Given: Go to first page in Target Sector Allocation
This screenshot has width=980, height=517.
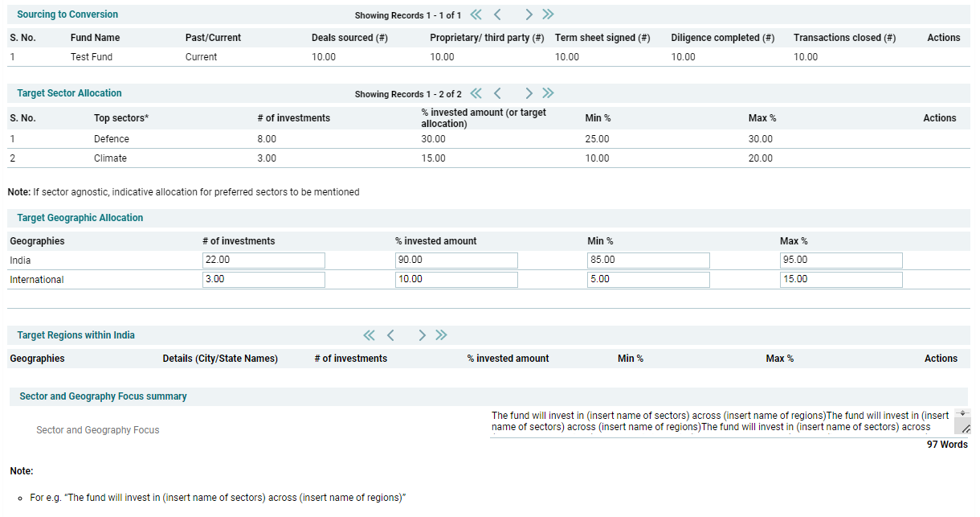Looking at the screenshot, I should tap(476, 93).
